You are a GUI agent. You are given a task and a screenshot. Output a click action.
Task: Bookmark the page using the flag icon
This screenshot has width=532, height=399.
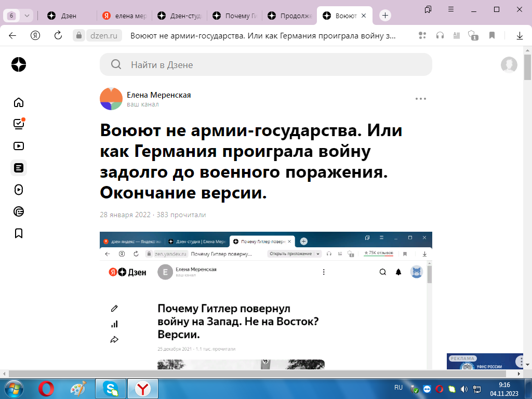click(x=491, y=35)
